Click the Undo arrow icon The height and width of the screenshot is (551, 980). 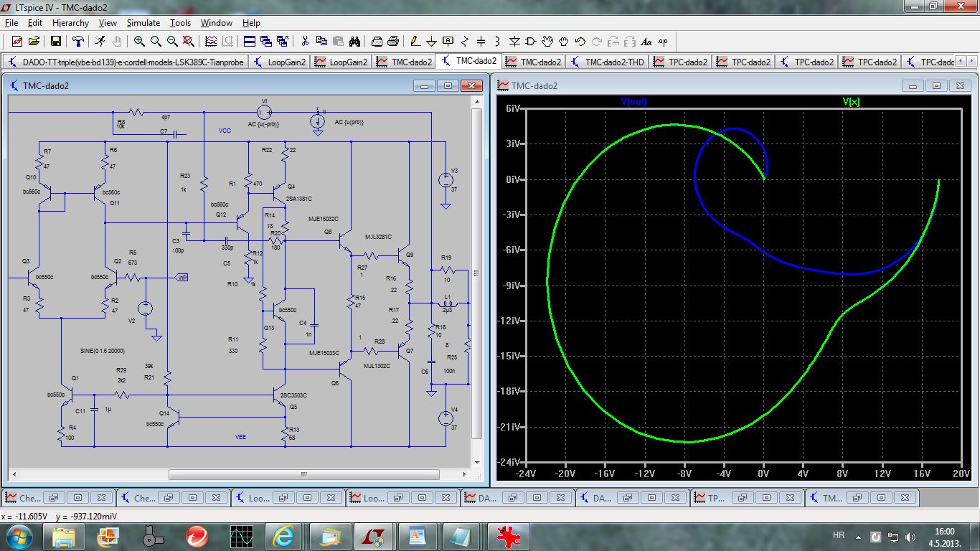580,42
